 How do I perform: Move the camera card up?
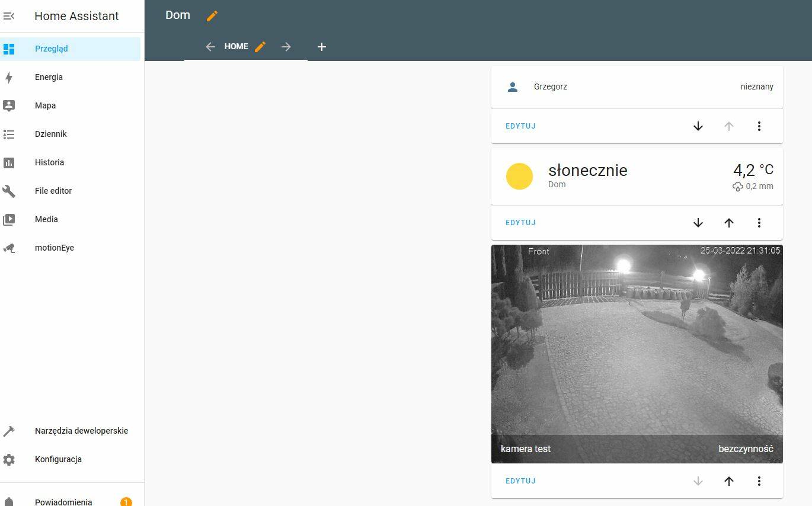coord(729,481)
